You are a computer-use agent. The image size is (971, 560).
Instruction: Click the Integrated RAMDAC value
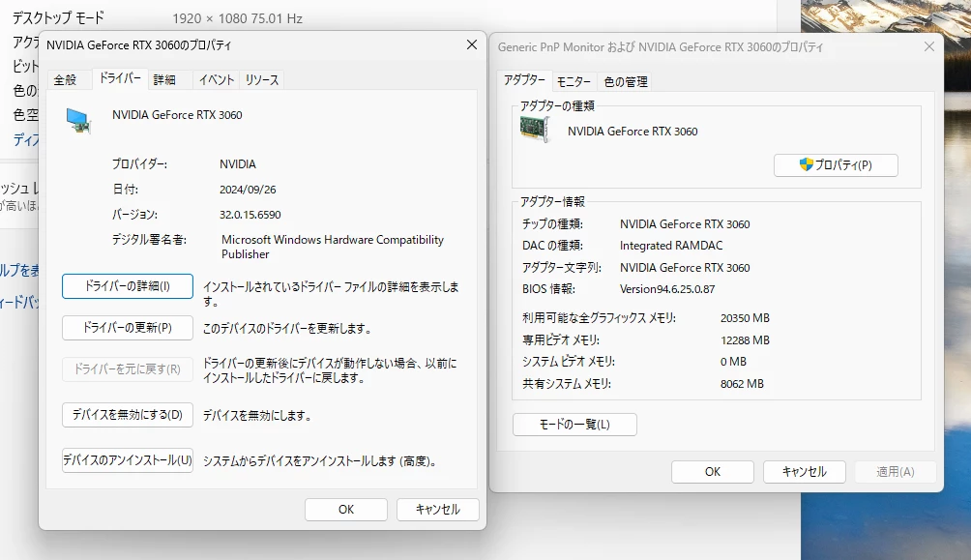click(671, 246)
